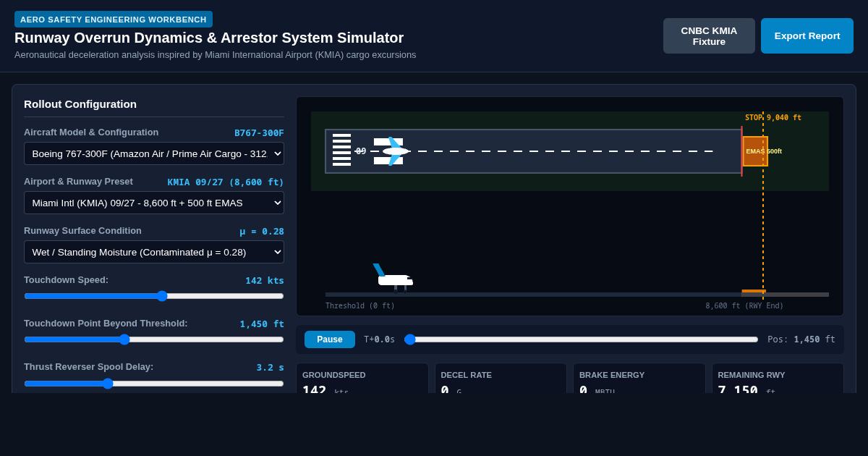This screenshot has height=456, width=868.
Task: Click the simulation time scrubber slider
Action: 582,339
